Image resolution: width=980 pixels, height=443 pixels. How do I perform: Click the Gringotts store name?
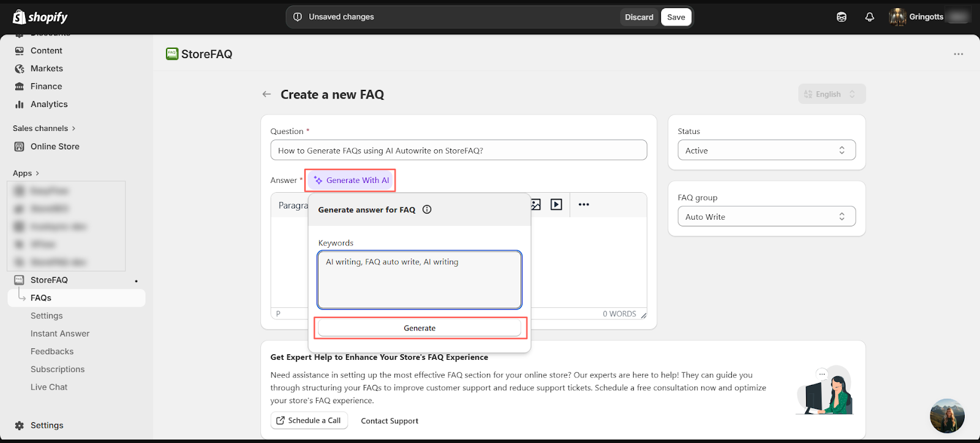926,17
